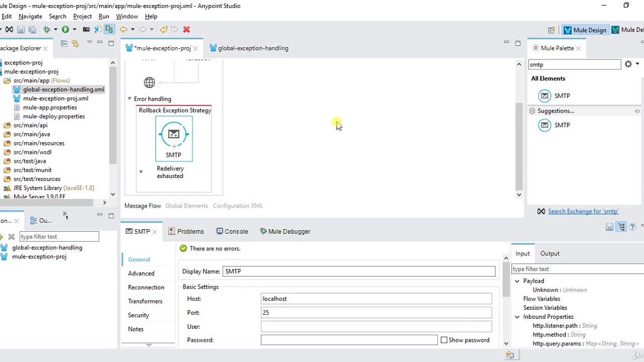644x362 pixels.
Task: Select the Reconnection properties section
Action: (146, 288)
